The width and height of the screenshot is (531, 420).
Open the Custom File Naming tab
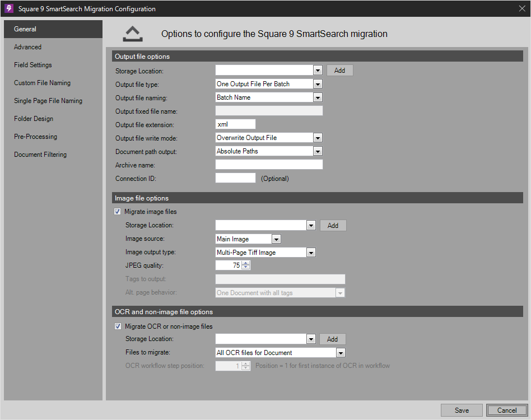pos(53,83)
